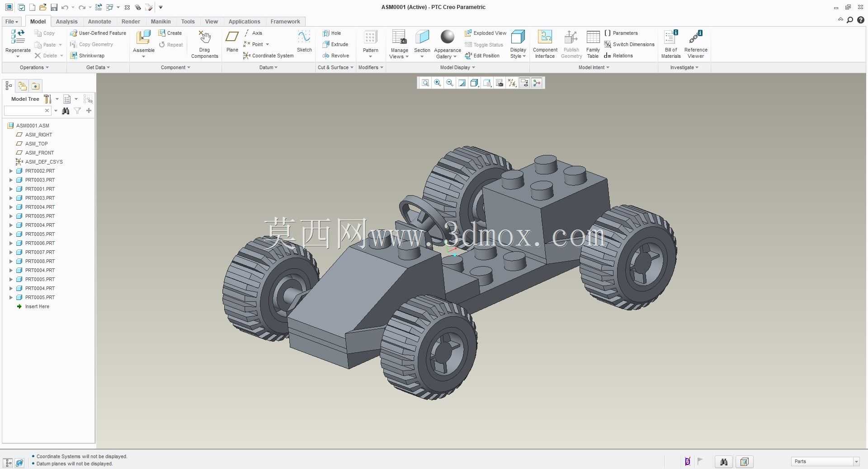This screenshot has height=469, width=868.
Task: Toggle the Model Tree panel tab
Action: (x=9, y=86)
